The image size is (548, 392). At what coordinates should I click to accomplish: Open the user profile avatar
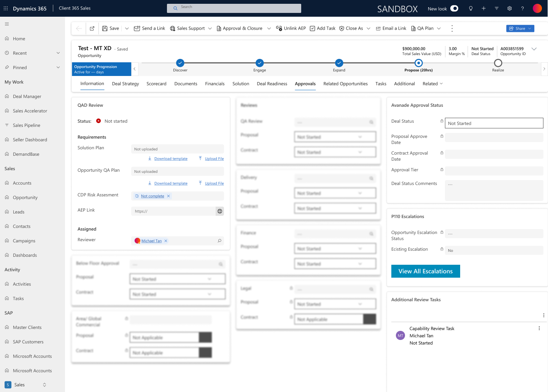tap(537, 8)
